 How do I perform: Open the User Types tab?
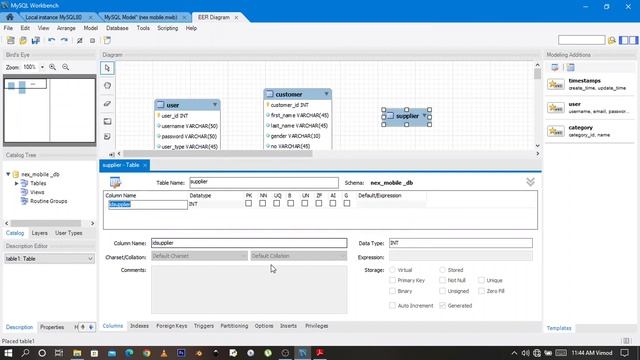click(x=69, y=233)
